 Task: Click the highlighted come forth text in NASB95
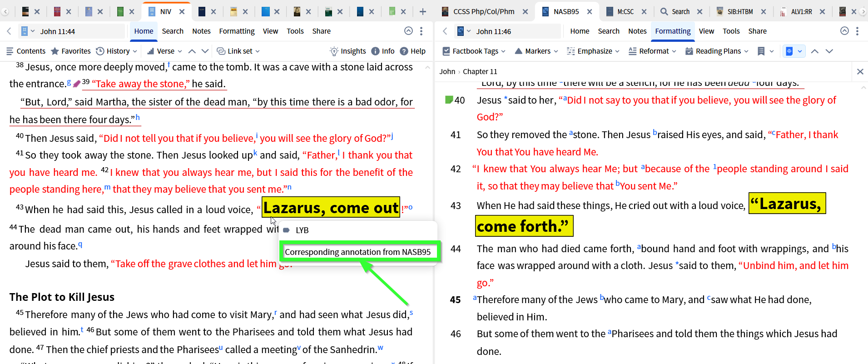(524, 226)
